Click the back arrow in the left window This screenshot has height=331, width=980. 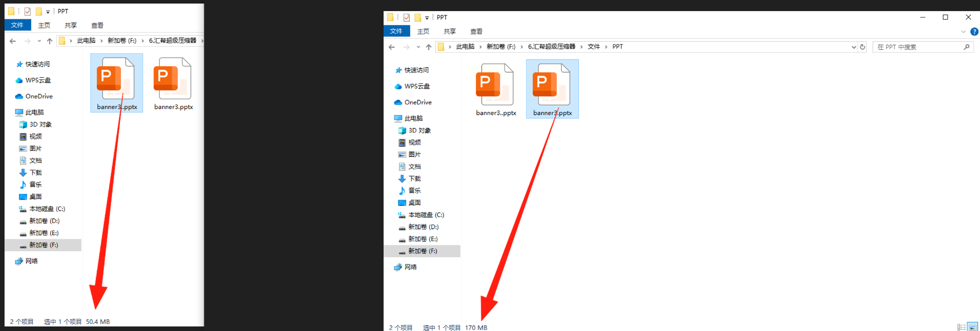click(x=13, y=41)
